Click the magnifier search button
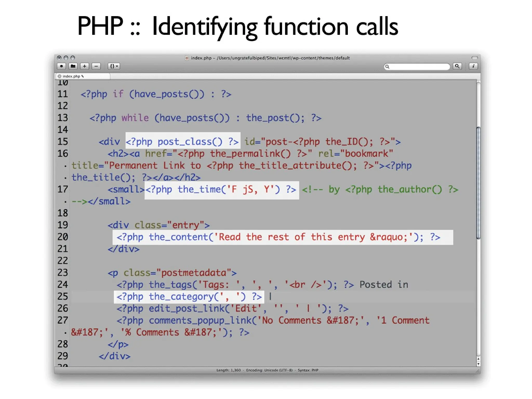This screenshot has width=532, height=399. click(x=457, y=66)
